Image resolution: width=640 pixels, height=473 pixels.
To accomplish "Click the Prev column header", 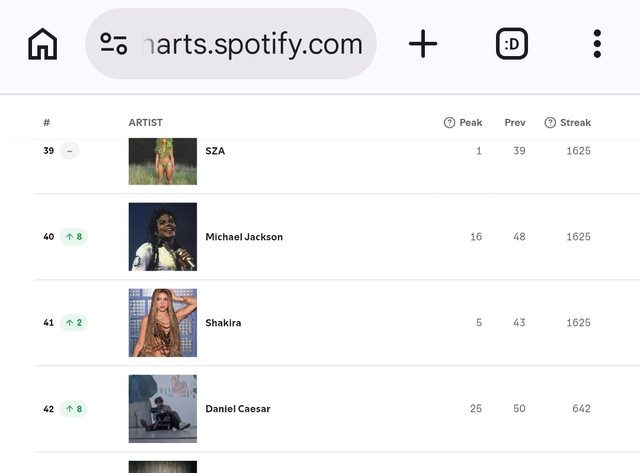I will point(515,122).
